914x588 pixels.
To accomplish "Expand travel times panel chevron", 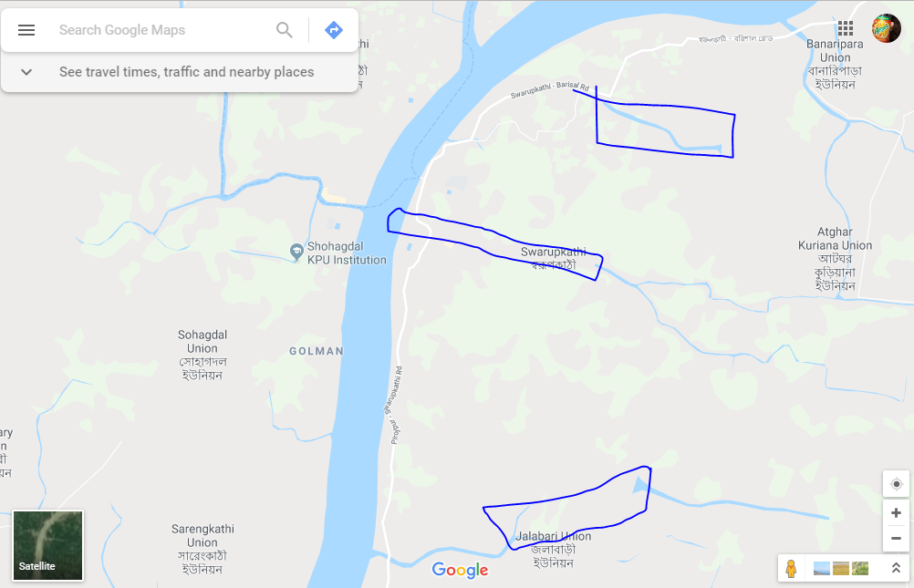I will [26, 72].
